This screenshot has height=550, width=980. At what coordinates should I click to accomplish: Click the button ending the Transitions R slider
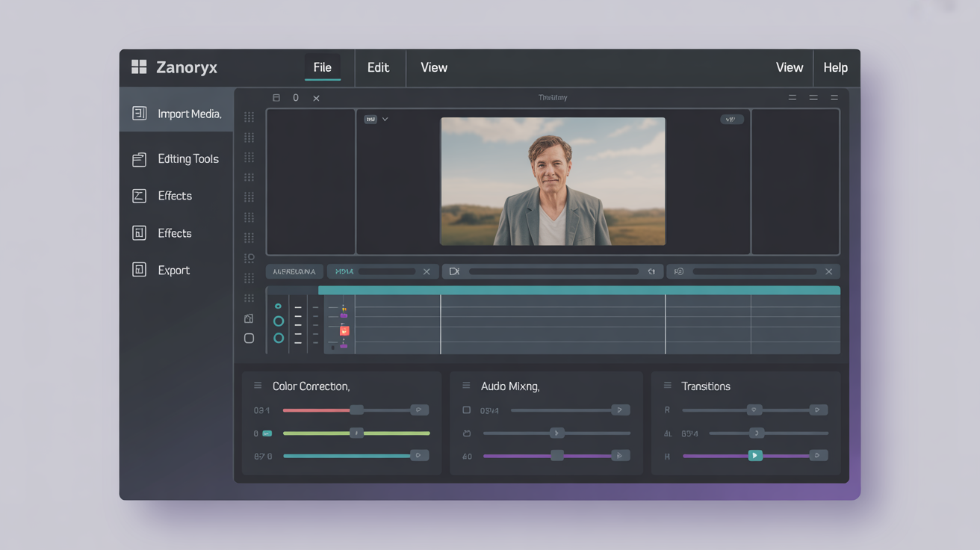819,410
